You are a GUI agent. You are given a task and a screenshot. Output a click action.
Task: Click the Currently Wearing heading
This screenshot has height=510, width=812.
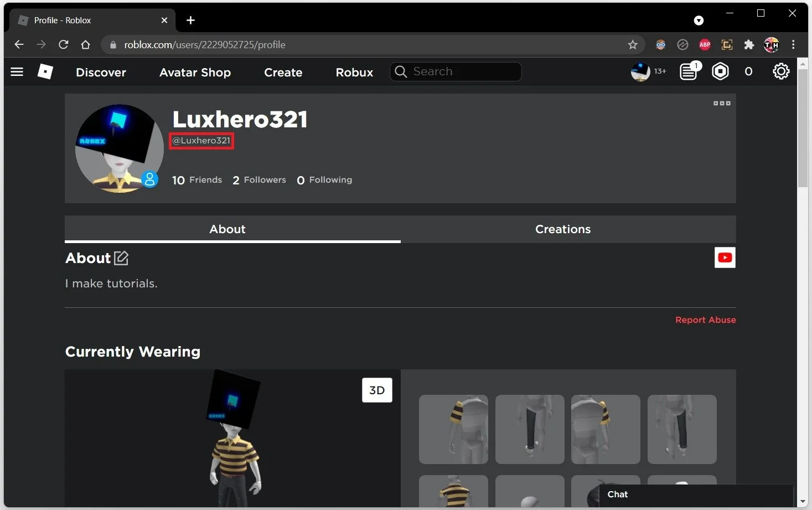pos(133,352)
